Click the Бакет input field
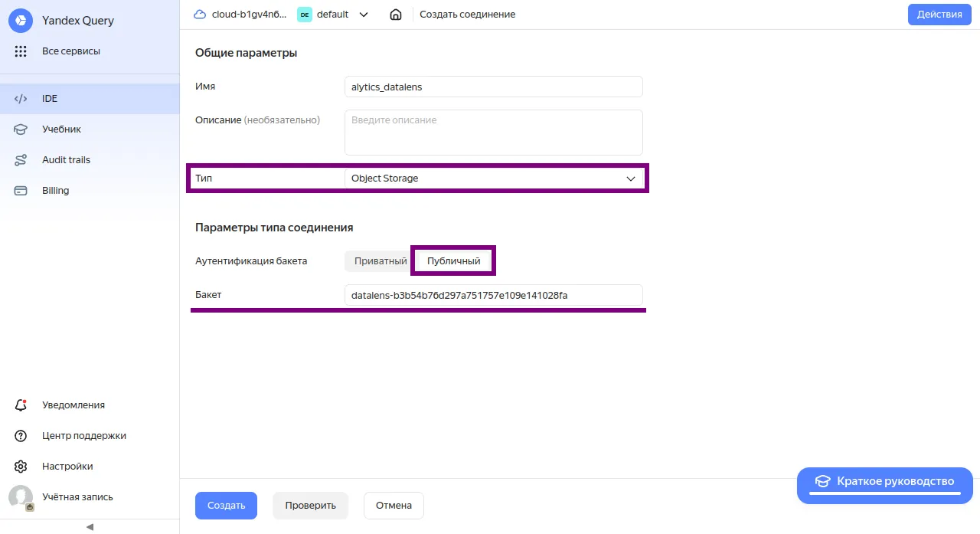This screenshot has height=534, width=980. (x=494, y=295)
